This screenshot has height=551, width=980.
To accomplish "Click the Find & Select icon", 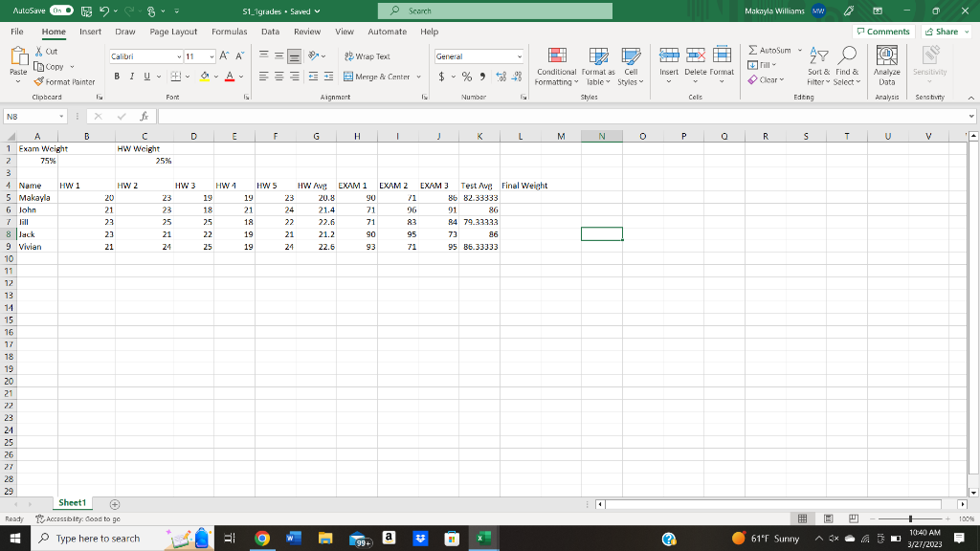I will (x=845, y=69).
